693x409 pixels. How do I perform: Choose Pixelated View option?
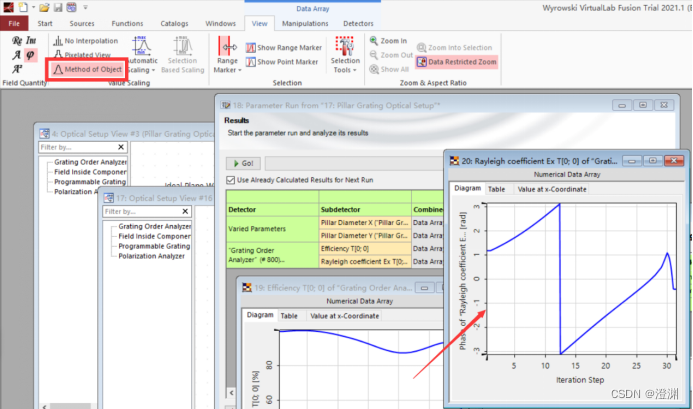click(83, 55)
